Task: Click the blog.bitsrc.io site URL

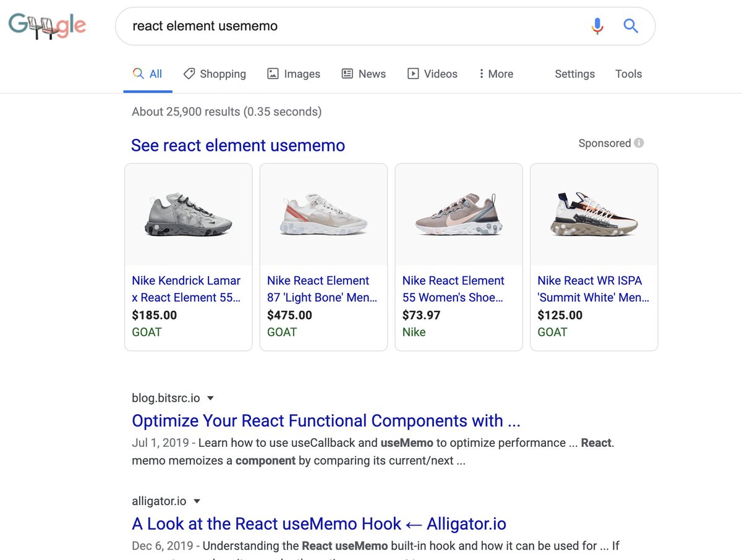Action: pos(166,398)
